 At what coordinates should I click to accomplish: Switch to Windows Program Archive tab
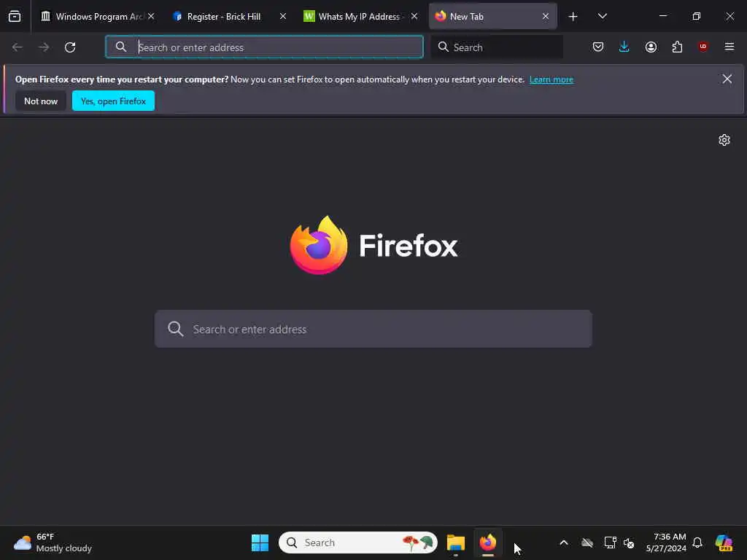tap(97, 17)
